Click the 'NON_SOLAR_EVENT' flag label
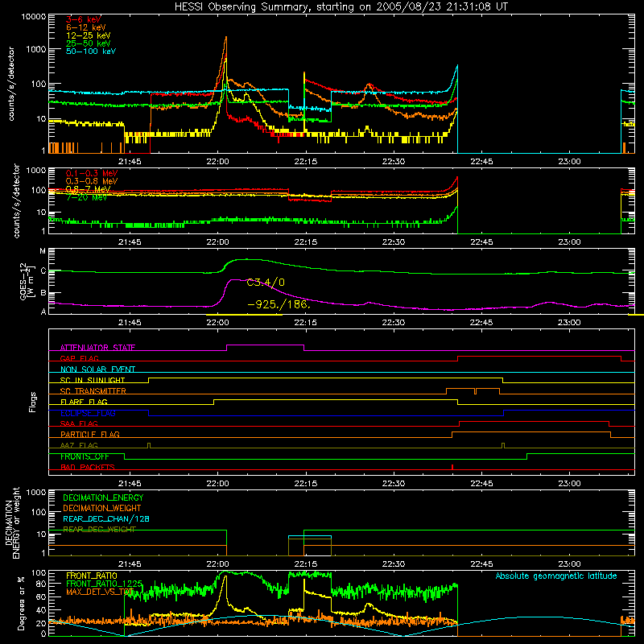 97,369
